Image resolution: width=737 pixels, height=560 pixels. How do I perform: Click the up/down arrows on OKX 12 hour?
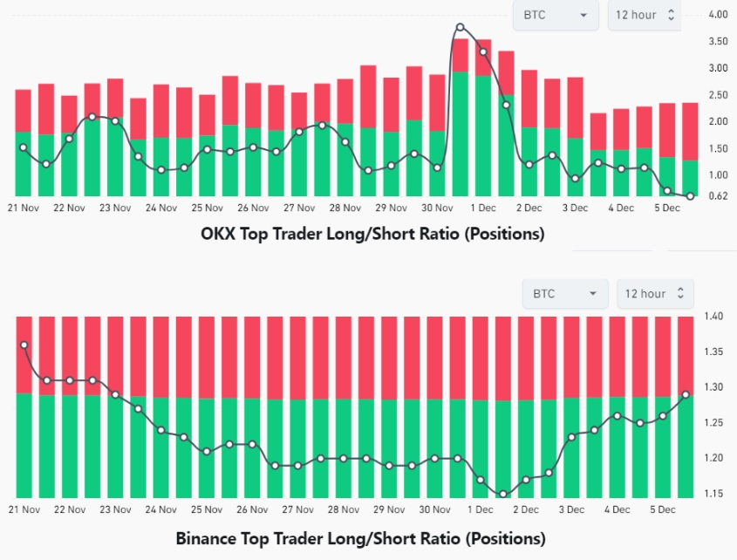pyautogui.click(x=672, y=15)
